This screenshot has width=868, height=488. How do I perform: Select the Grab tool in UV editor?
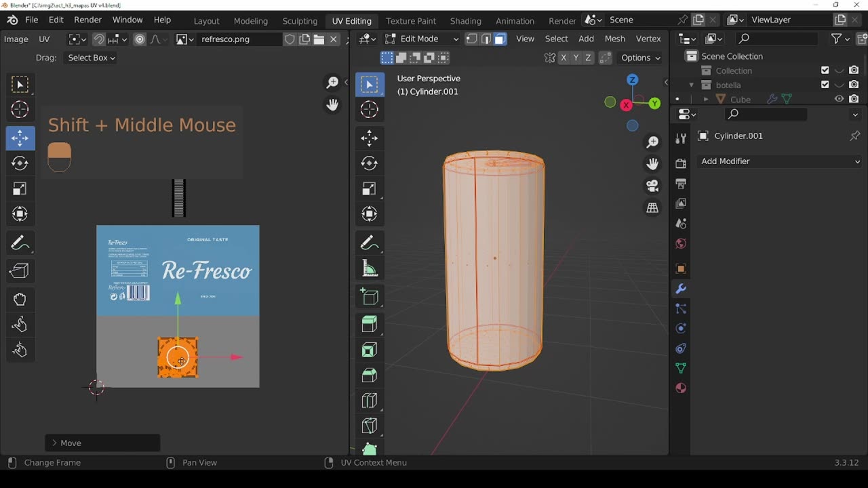pyautogui.click(x=20, y=299)
